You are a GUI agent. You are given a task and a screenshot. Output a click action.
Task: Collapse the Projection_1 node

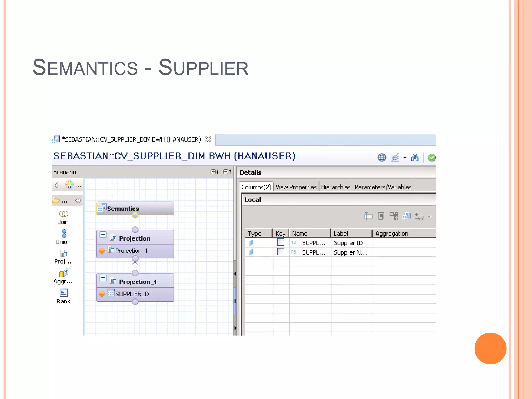(x=103, y=278)
